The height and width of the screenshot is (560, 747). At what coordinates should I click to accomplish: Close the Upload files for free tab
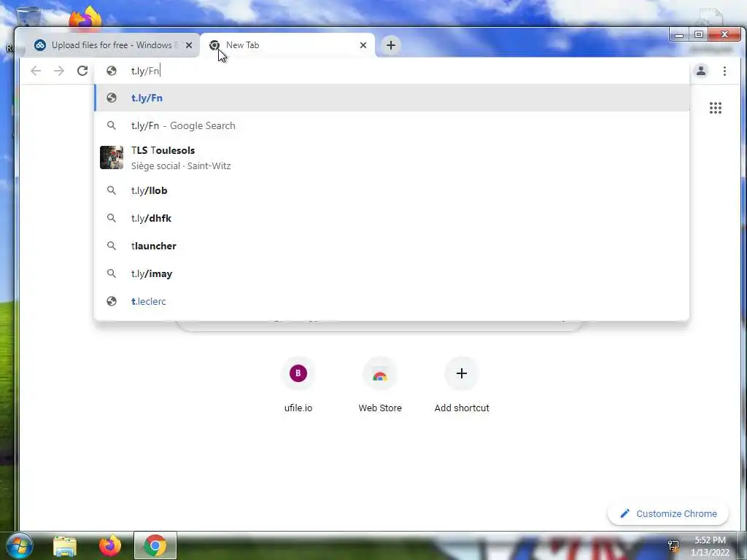[189, 45]
